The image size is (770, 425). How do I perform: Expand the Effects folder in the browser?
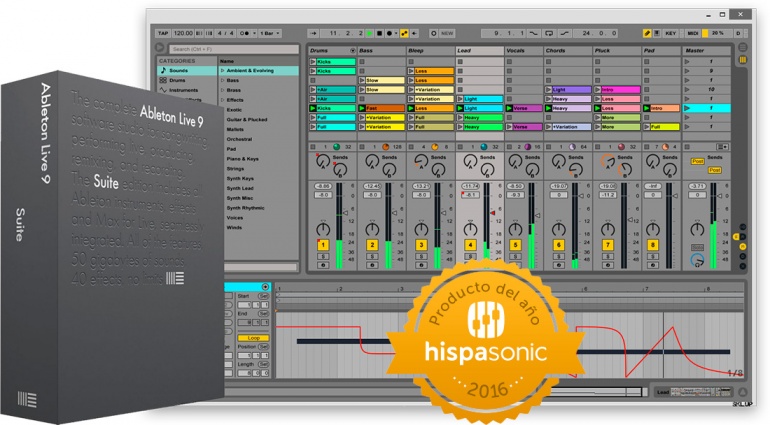(222, 100)
